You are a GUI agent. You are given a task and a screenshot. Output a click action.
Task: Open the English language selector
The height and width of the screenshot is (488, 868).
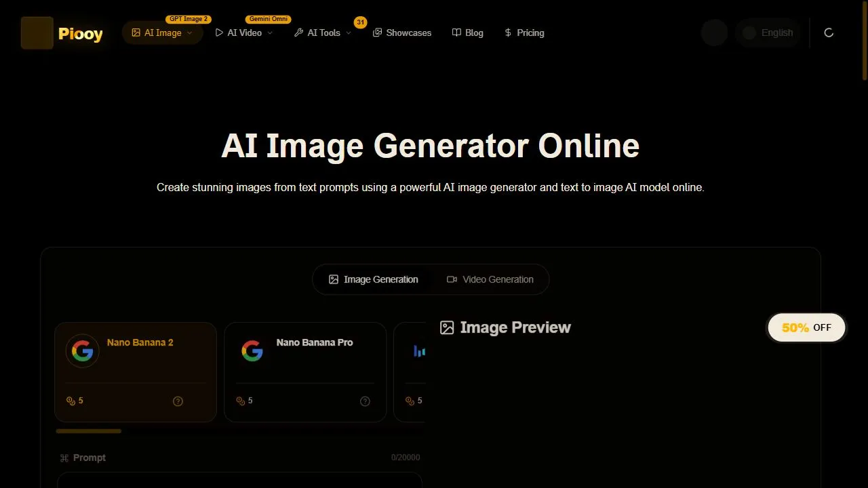(768, 33)
